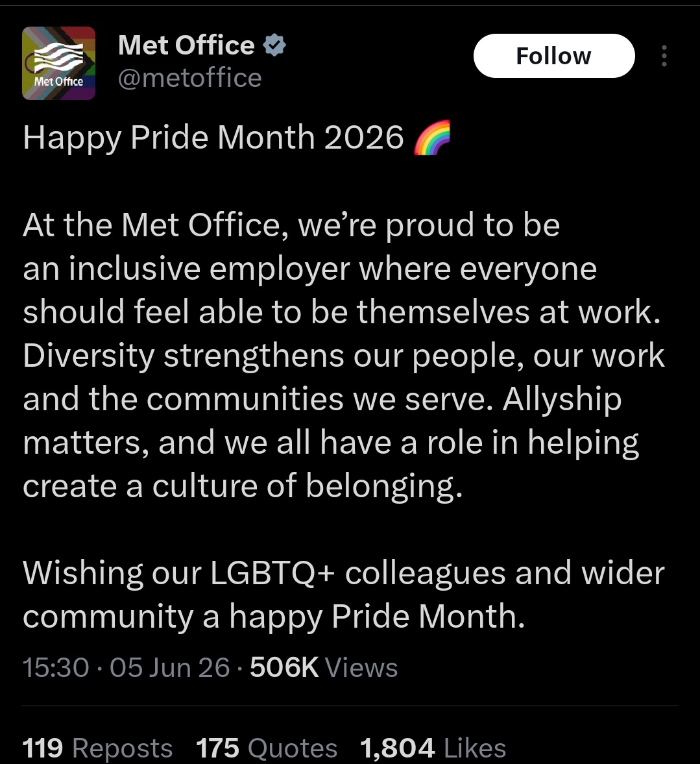The width and height of the screenshot is (700, 764).
Task: Open the Met Office profile avatar
Action: (58, 64)
